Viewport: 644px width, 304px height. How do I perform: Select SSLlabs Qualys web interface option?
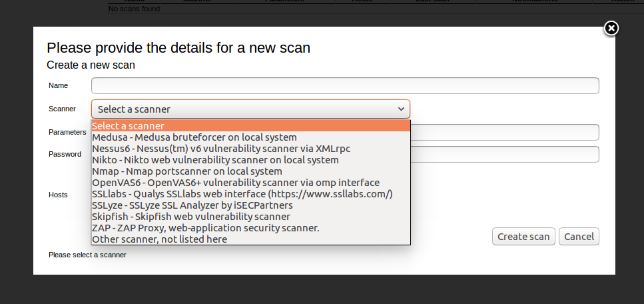[250, 193]
